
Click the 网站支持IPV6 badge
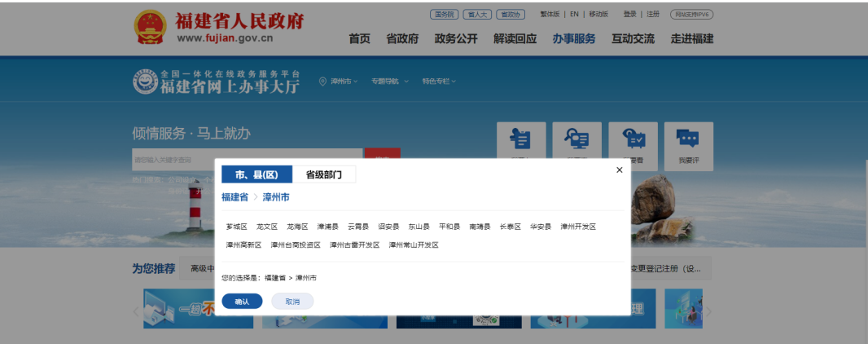click(x=691, y=15)
